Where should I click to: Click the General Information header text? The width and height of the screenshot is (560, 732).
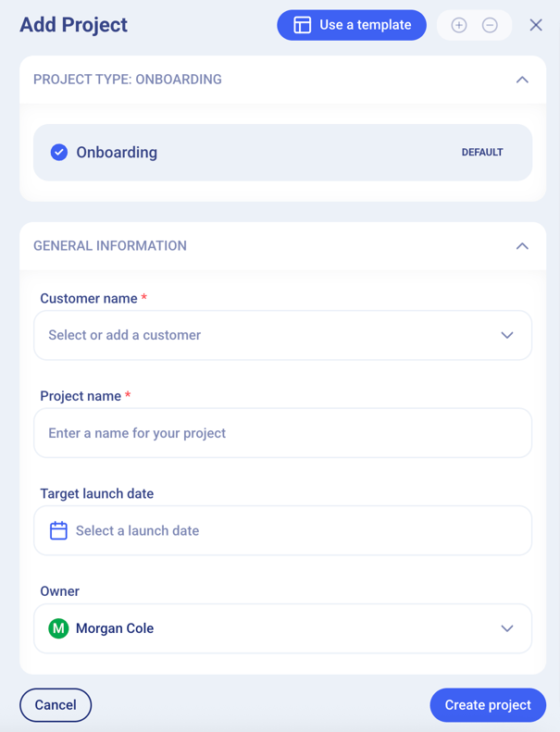(110, 246)
